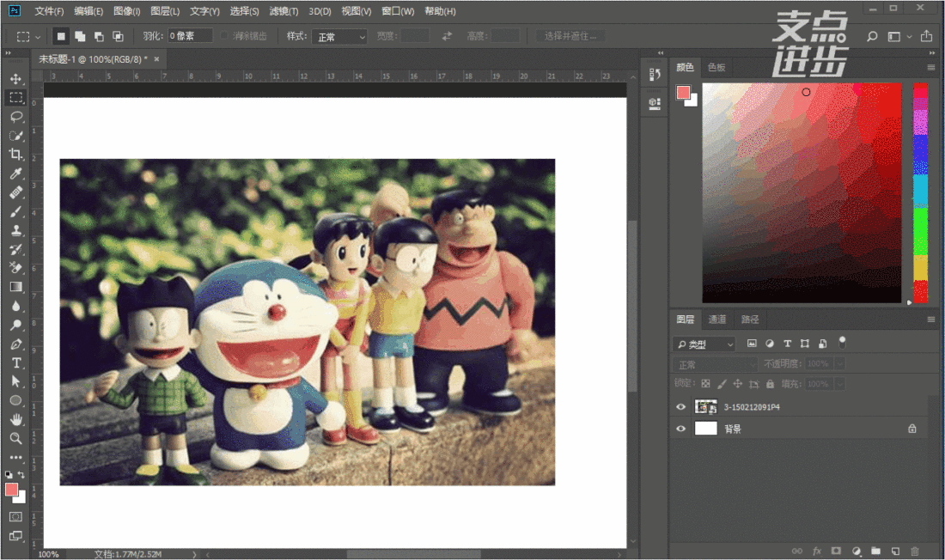Select the Zoom tool
945x560 pixels.
click(x=16, y=438)
